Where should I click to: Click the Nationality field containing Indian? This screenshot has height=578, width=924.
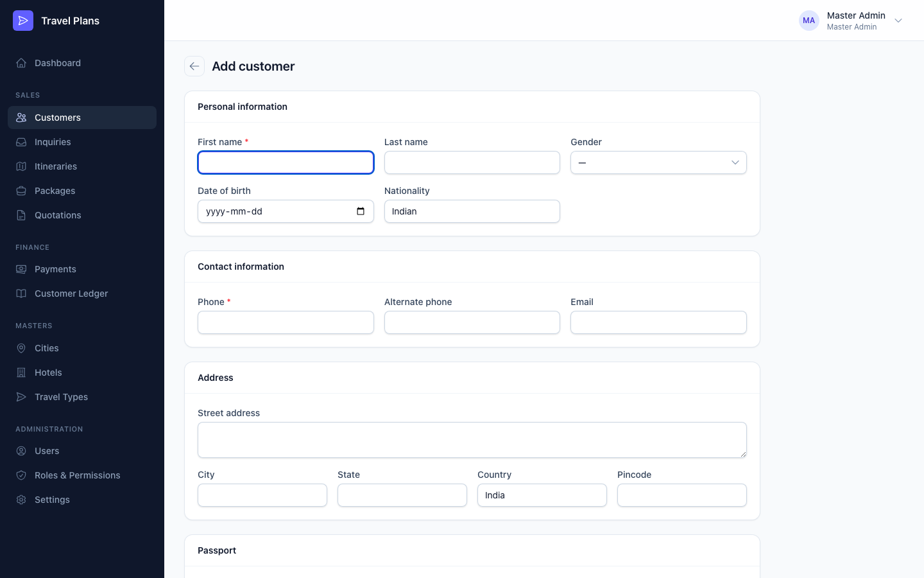click(472, 211)
